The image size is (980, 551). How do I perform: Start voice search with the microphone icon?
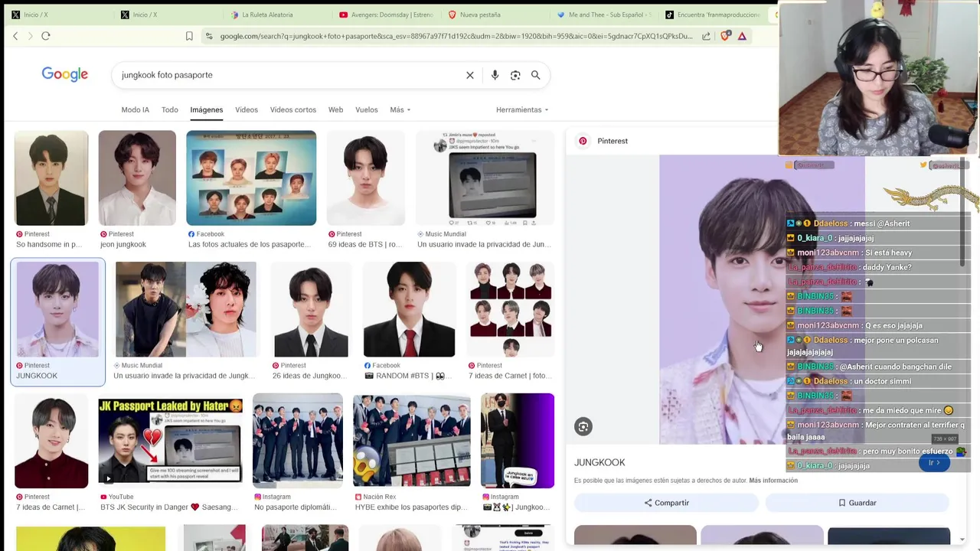[495, 75]
